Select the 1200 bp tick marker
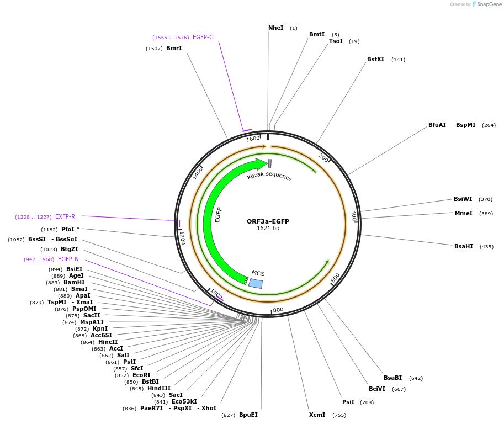This screenshot has width=504, height=424. coord(182,238)
